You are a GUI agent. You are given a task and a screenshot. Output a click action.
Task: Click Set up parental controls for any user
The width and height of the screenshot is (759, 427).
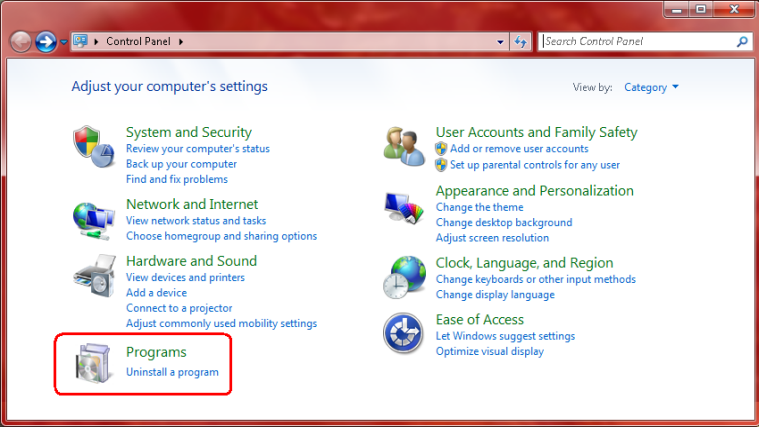tap(534, 165)
